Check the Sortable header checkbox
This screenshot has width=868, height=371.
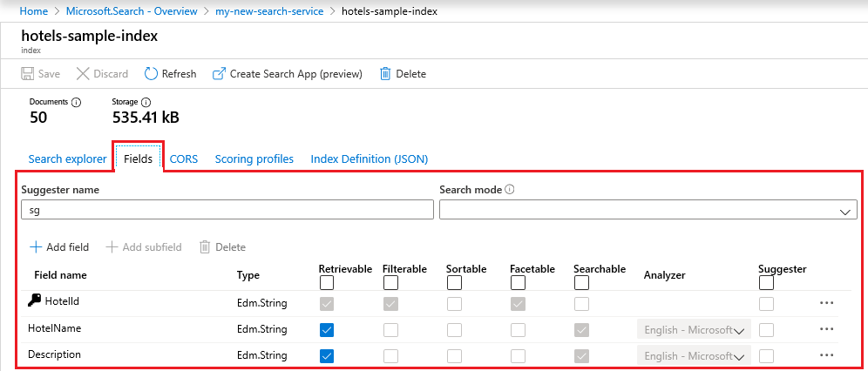[x=454, y=283]
